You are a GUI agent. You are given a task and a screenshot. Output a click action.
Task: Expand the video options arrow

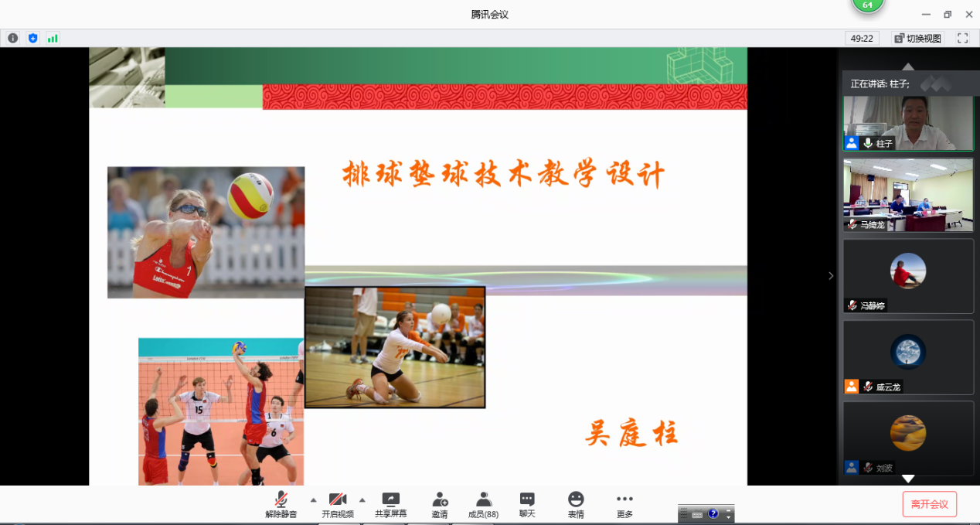362,499
